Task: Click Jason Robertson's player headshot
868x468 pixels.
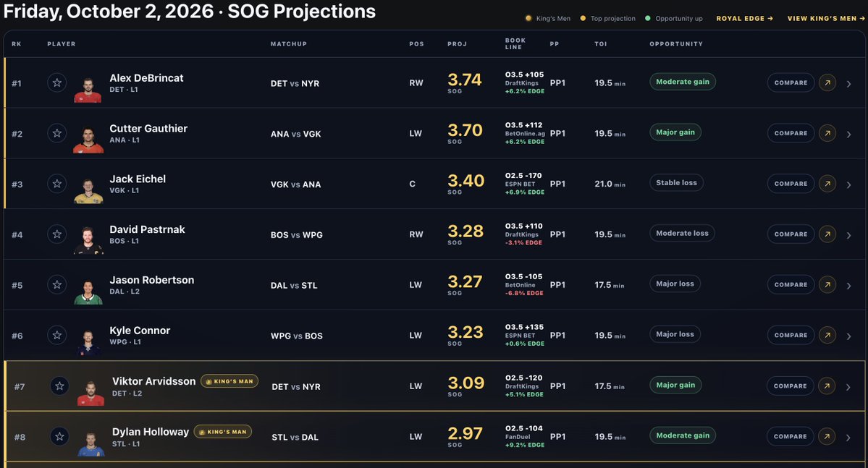Action: point(88,292)
